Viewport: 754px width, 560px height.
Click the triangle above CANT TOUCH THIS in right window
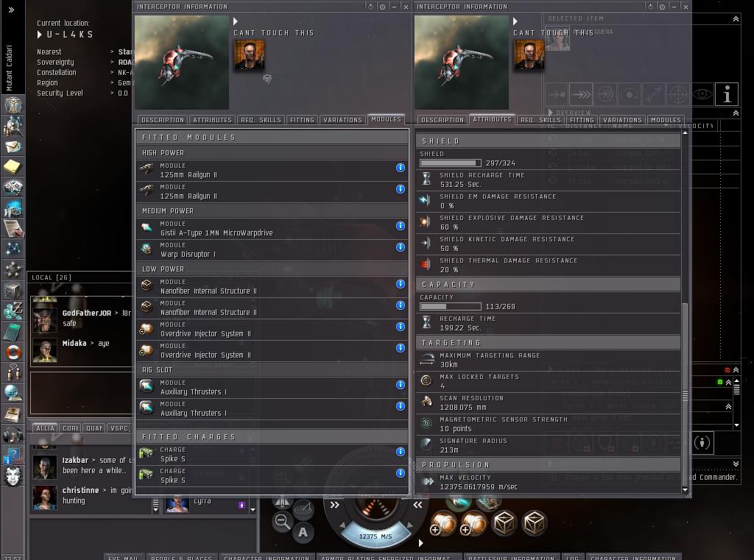pyautogui.click(x=515, y=21)
